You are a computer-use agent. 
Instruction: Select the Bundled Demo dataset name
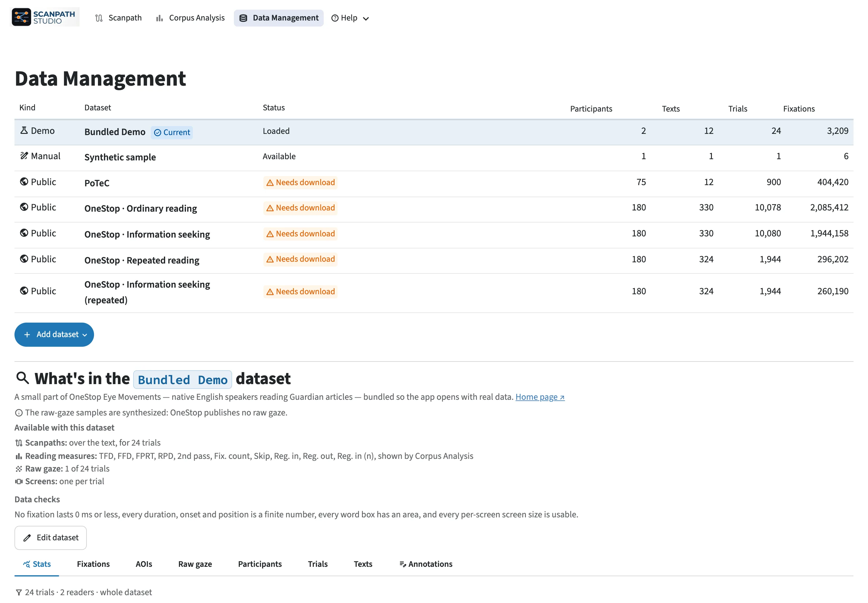coord(115,132)
